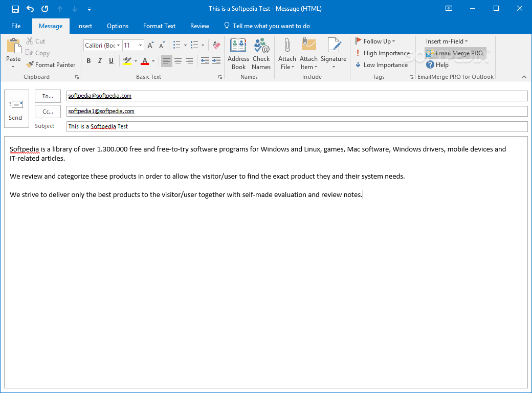This screenshot has height=393, width=532.
Task: Apply the yellow text highlight color
Action: pyautogui.click(x=127, y=61)
